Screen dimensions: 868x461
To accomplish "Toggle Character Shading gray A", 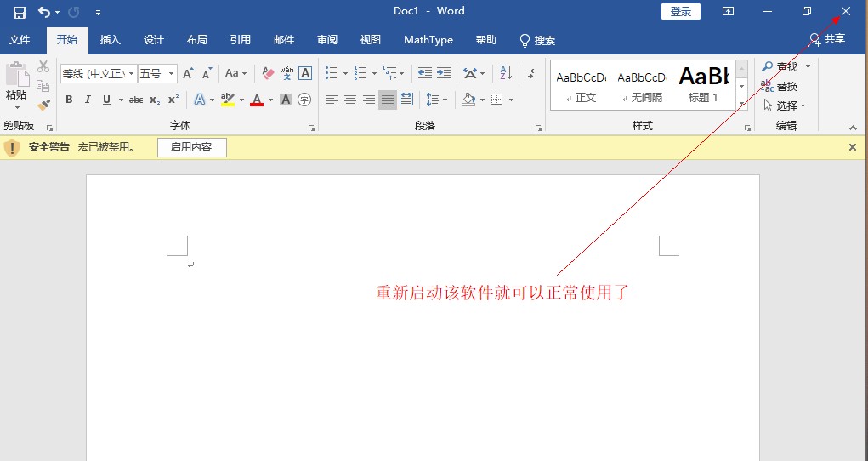I will tap(286, 100).
